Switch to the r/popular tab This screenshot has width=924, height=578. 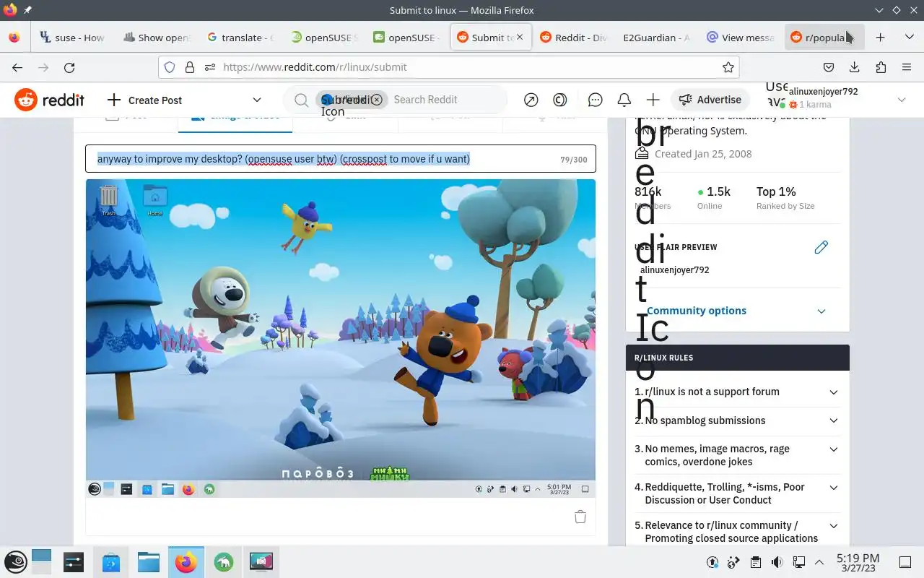(x=824, y=37)
